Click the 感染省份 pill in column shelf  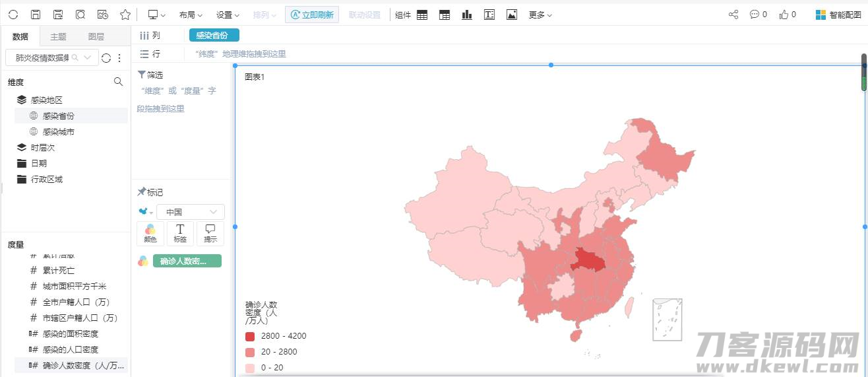coord(214,36)
